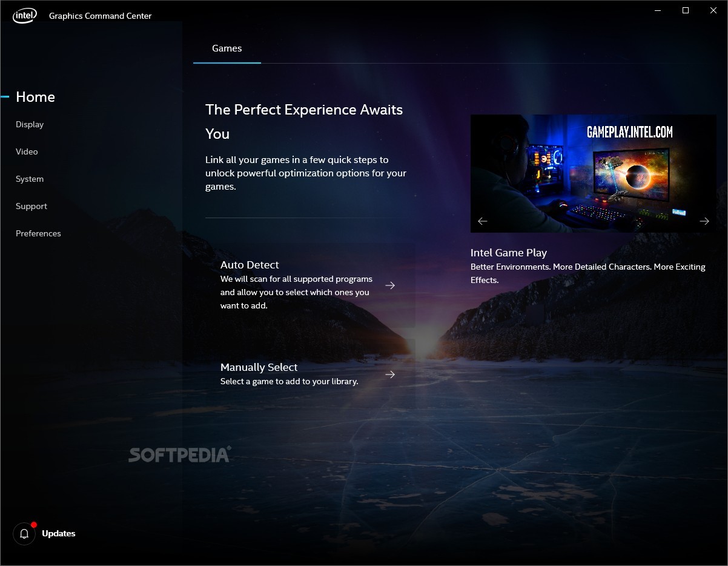Click the Graphics Command Center title text

101,16
